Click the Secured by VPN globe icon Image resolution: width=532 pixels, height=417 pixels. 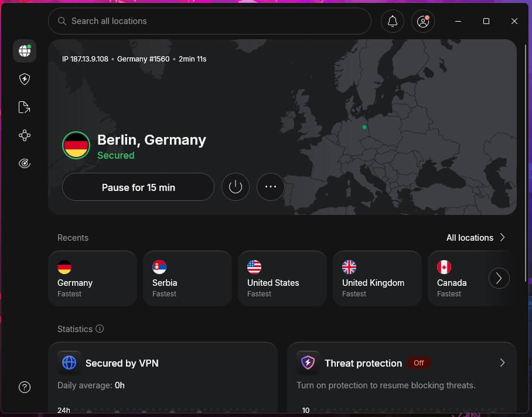(x=69, y=363)
